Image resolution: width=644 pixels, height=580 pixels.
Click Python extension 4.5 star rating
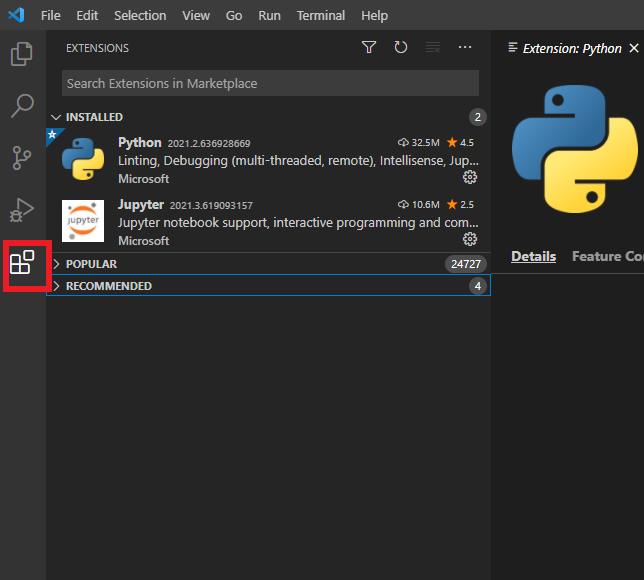[x=460, y=143]
